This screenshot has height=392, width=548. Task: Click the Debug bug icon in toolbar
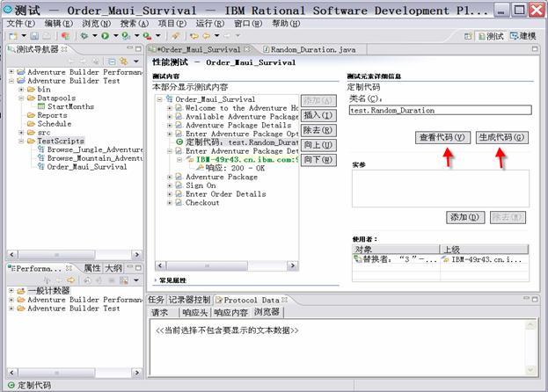pos(84,36)
